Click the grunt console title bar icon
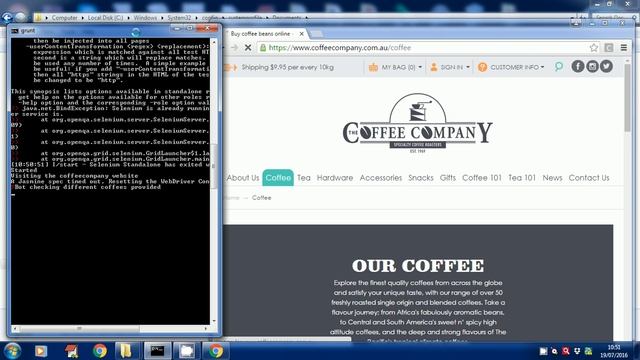640x360 pixels. click(x=15, y=31)
